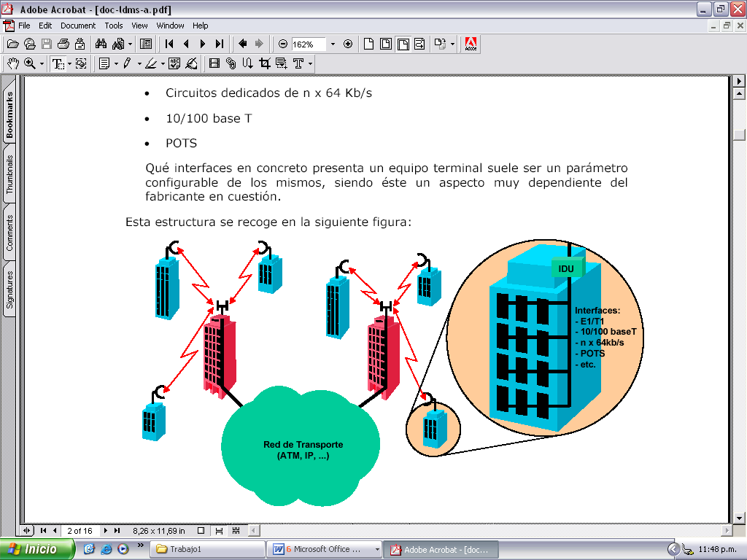The width and height of the screenshot is (747, 560).
Task: Go to next page using top toolbar
Action: pos(203,44)
